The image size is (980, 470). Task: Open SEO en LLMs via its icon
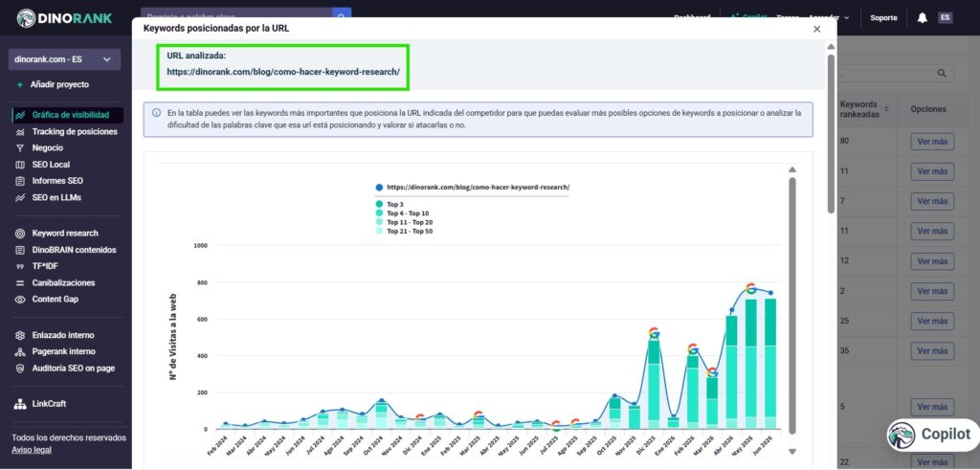(x=20, y=197)
